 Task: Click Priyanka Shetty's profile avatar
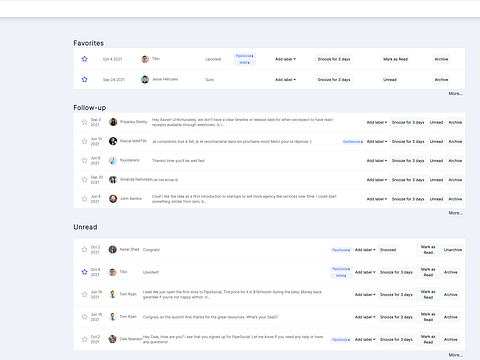[x=113, y=122]
